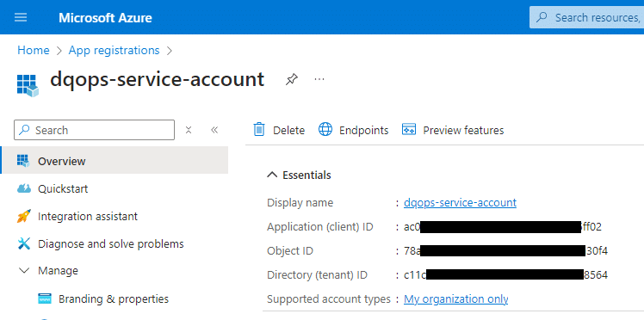The width and height of the screenshot is (644, 320).
Task: Open Diagnose and solve problems
Action: tap(111, 243)
